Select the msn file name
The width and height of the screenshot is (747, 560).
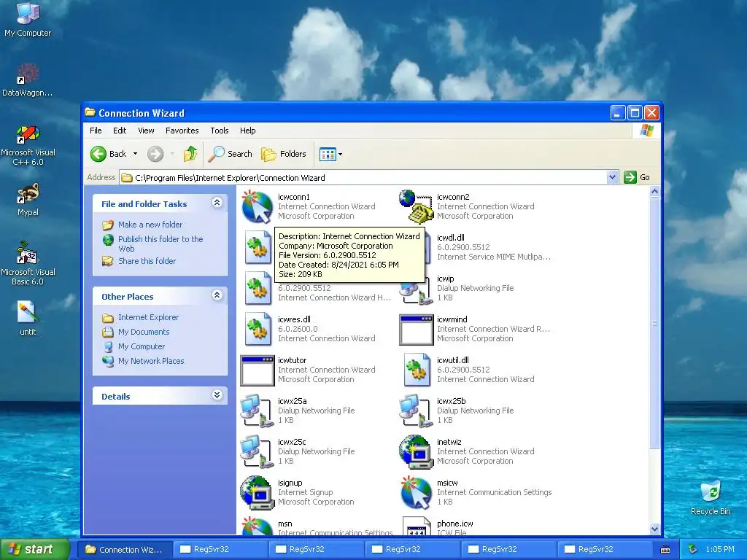click(285, 524)
